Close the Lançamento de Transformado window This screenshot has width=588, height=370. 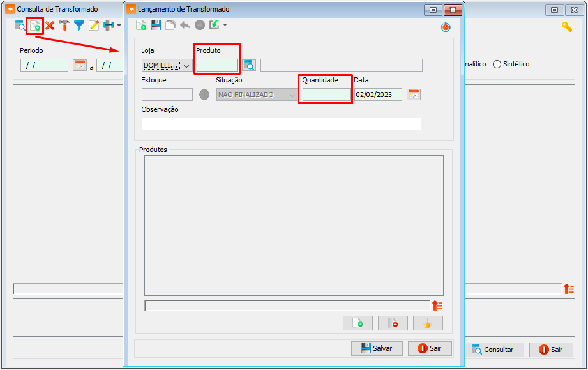coord(453,10)
